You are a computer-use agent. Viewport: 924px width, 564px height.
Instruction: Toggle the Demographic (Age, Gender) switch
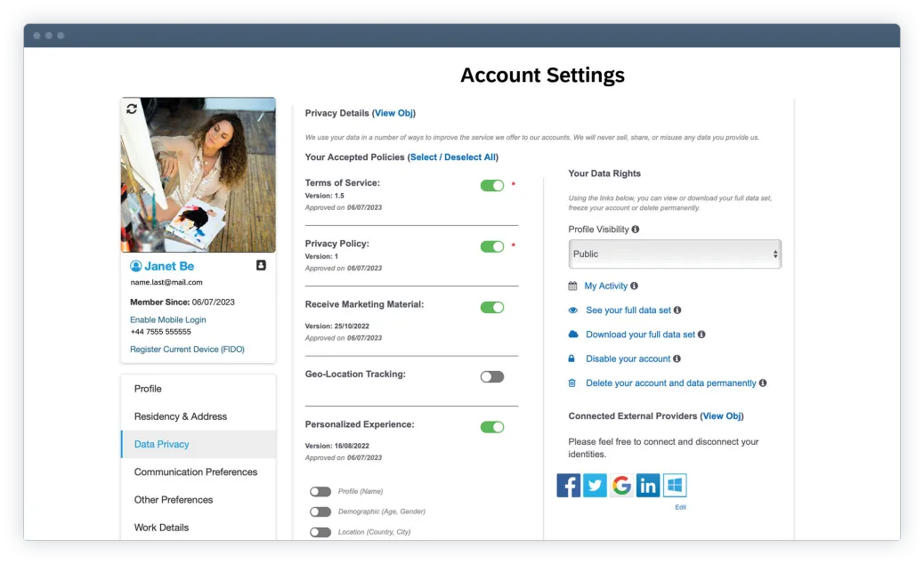(320, 512)
